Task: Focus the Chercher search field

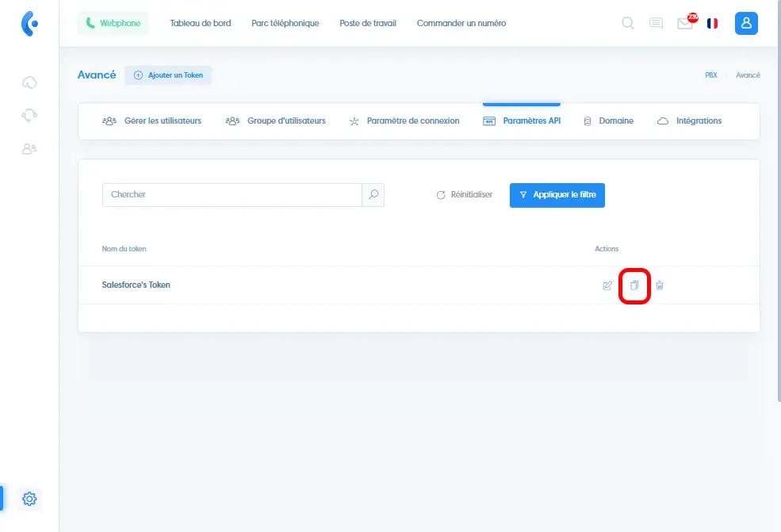Action: (x=232, y=195)
